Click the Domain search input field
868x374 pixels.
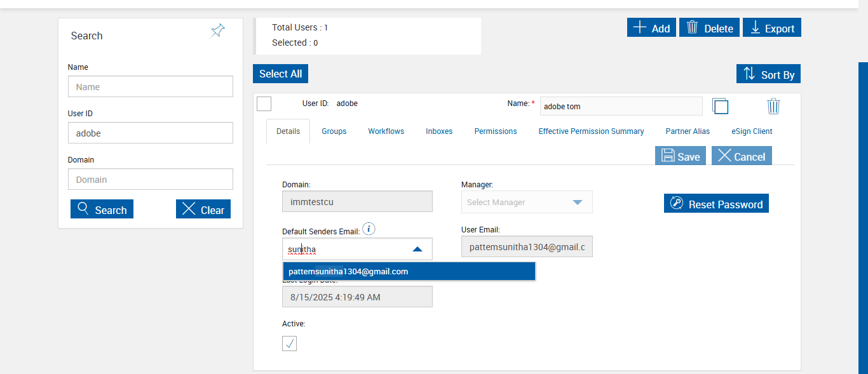tap(151, 180)
